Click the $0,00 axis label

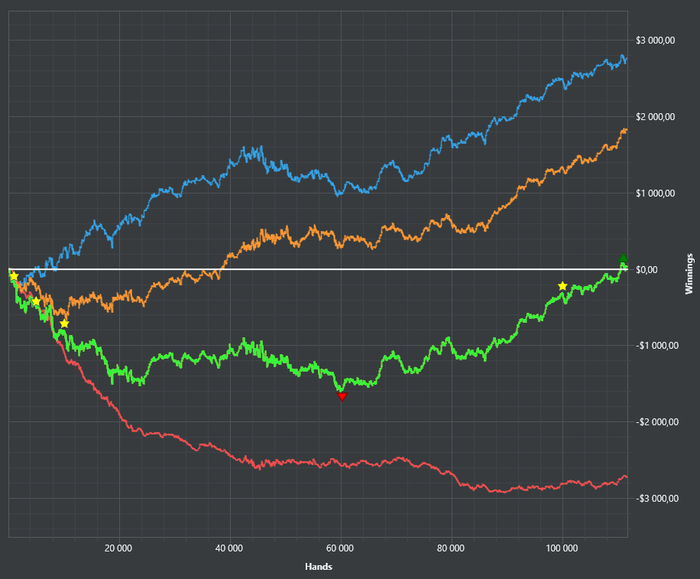coord(647,270)
